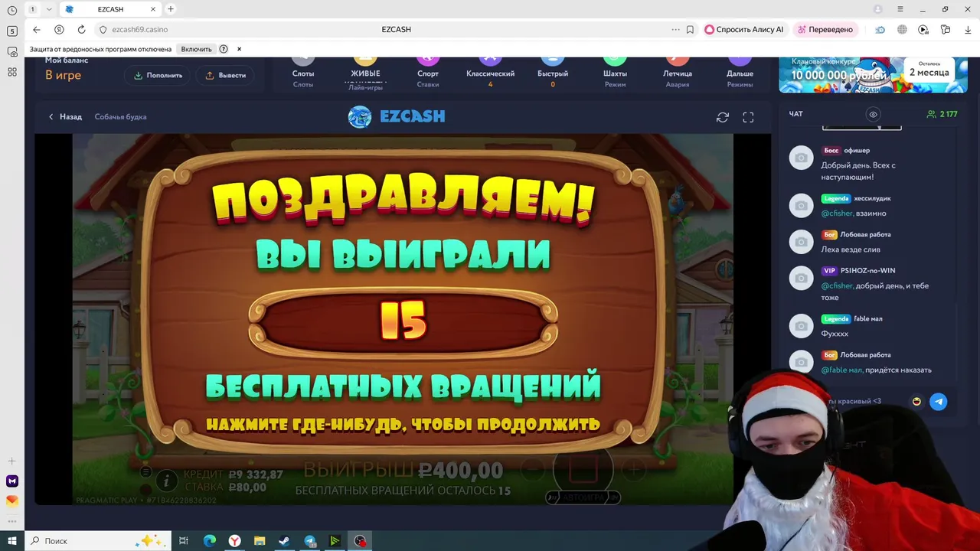Click continue text Нажмите где-нибудь, чтобы продолжить
Image resolution: width=980 pixels, height=551 pixels.
tap(403, 424)
